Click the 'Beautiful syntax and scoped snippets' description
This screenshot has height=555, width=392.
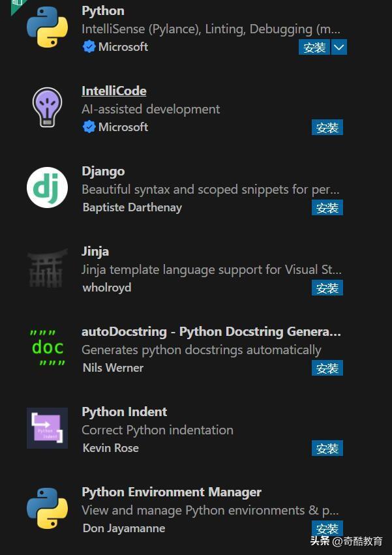(x=210, y=189)
